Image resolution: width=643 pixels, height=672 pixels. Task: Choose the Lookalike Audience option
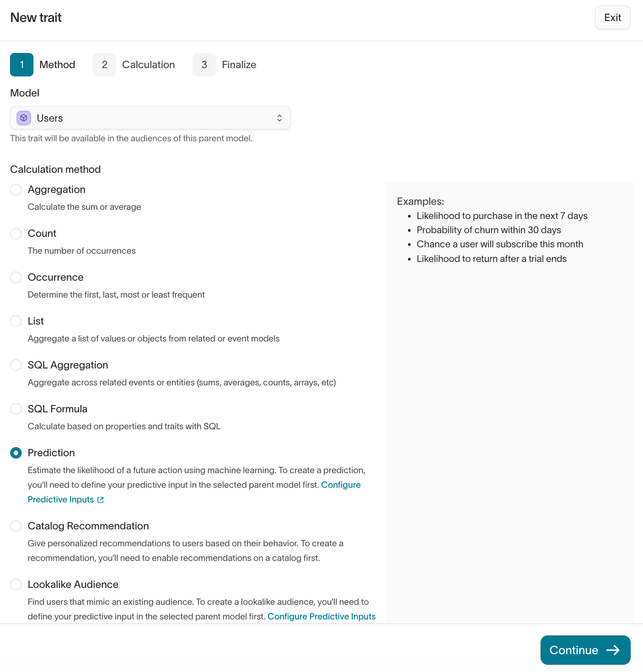[16, 584]
